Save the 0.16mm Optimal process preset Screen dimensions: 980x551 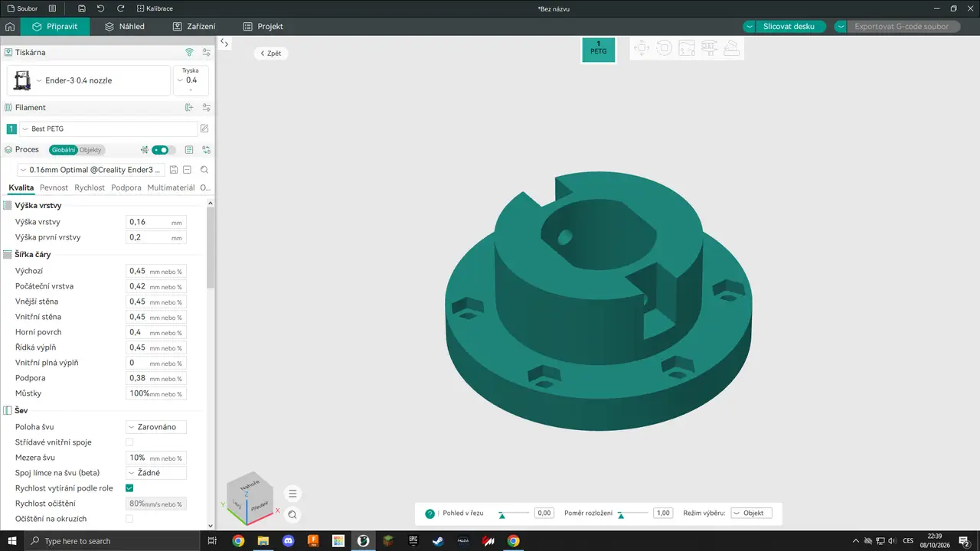pyautogui.click(x=174, y=170)
